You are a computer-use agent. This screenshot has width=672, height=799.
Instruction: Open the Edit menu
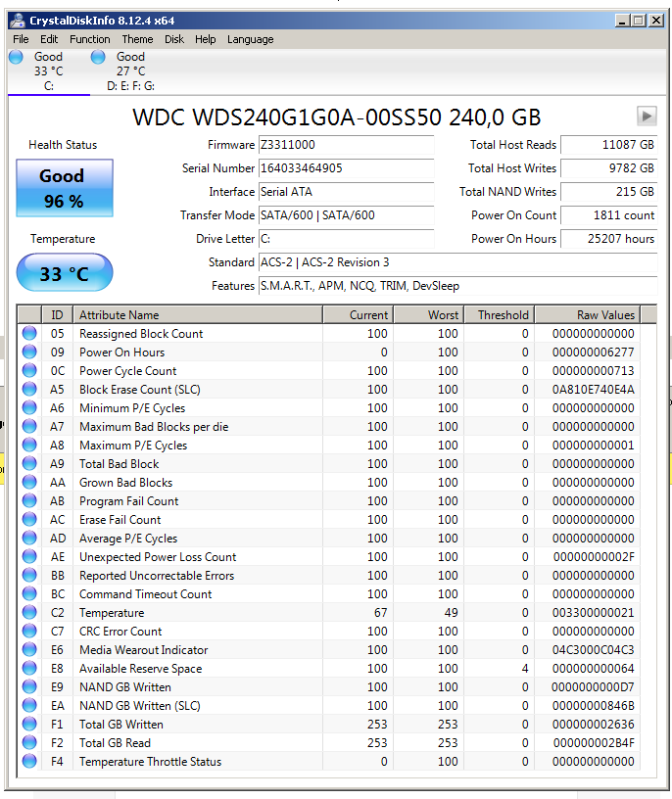(x=49, y=39)
